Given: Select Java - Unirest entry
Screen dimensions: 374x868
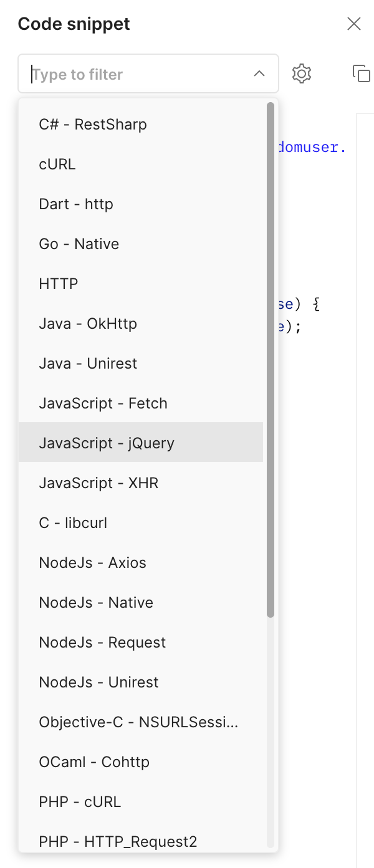Looking at the screenshot, I should [x=88, y=364].
